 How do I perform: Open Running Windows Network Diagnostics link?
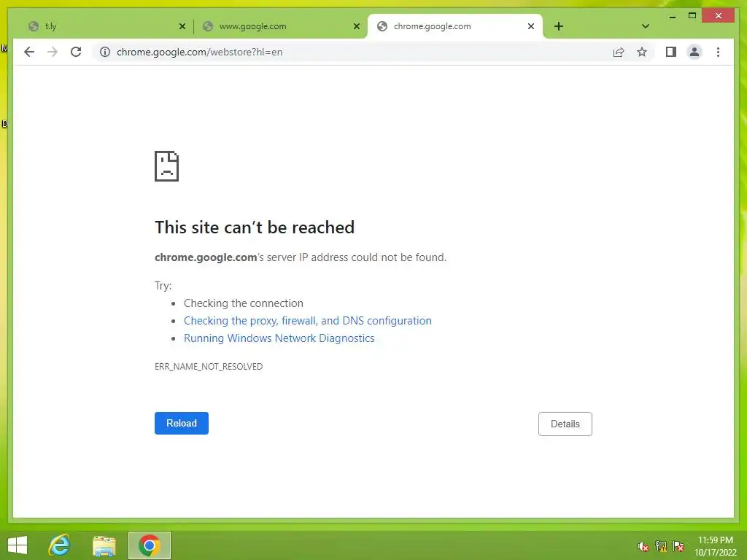tap(279, 338)
